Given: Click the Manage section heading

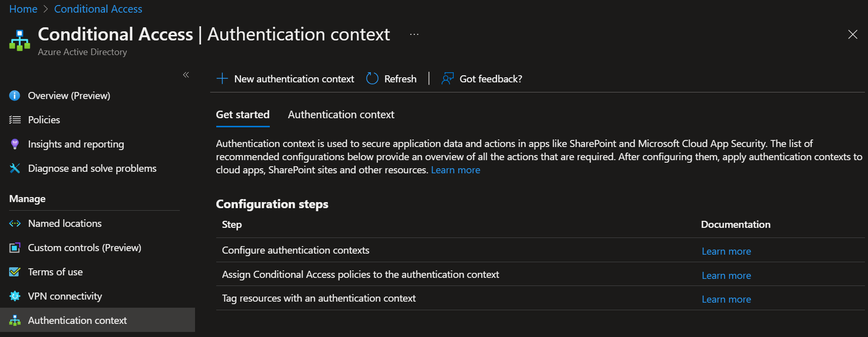Looking at the screenshot, I should [27, 199].
